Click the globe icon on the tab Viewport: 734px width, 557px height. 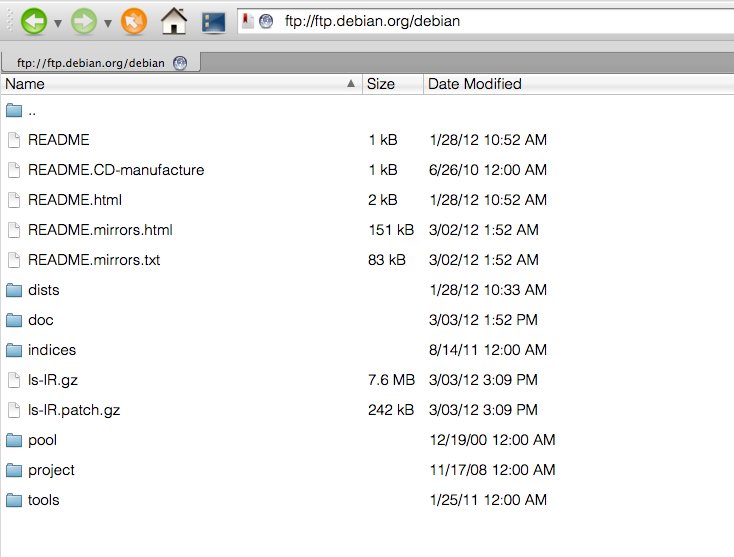[x=180, y=63]
